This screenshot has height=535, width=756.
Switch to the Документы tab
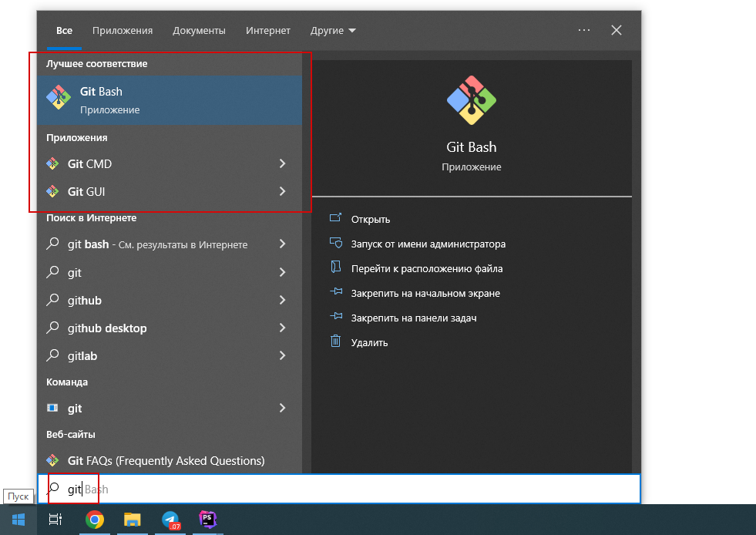click(199, 30)
